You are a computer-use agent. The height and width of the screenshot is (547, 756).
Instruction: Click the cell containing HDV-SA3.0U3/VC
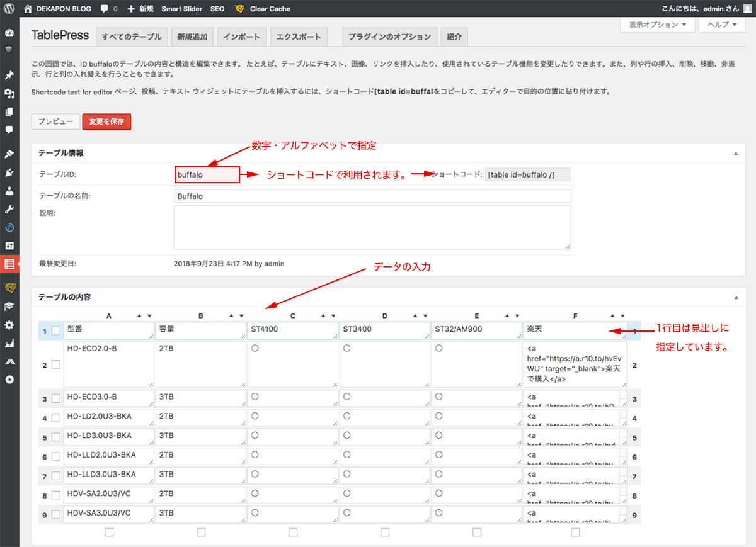pos(109,514)
